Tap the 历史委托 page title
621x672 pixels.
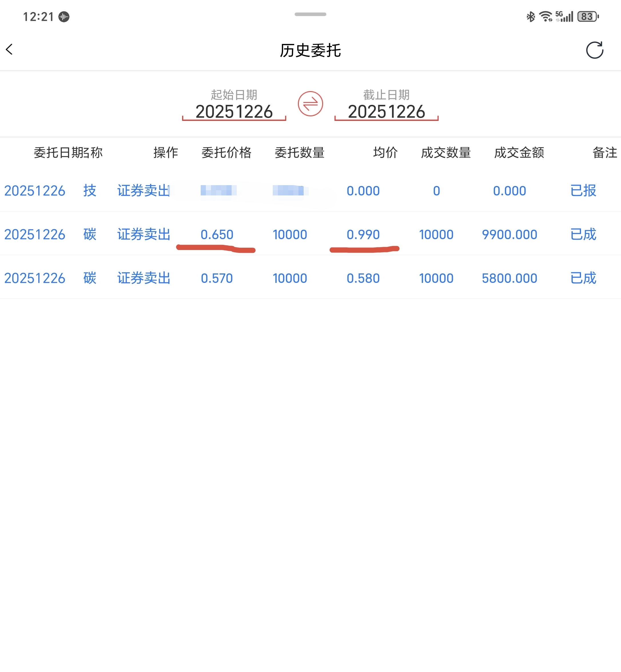310,50
